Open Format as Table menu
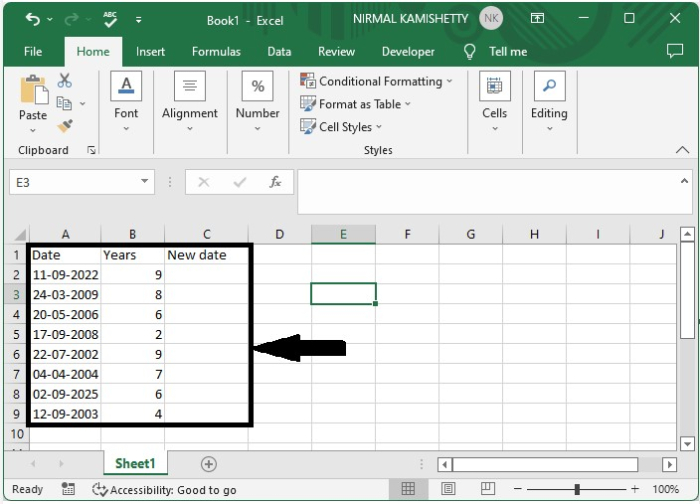700x504 pixels. (x=355, y=104)
